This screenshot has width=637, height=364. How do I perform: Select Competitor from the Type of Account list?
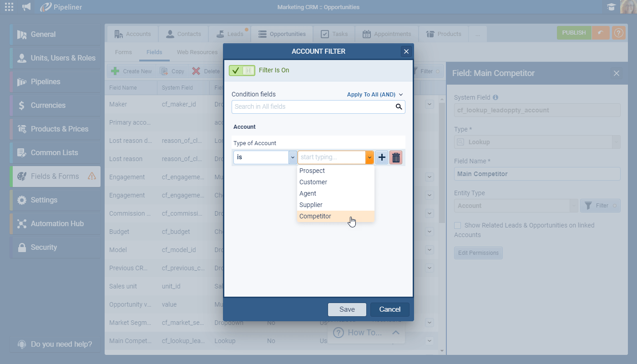[x=315, y=216]
